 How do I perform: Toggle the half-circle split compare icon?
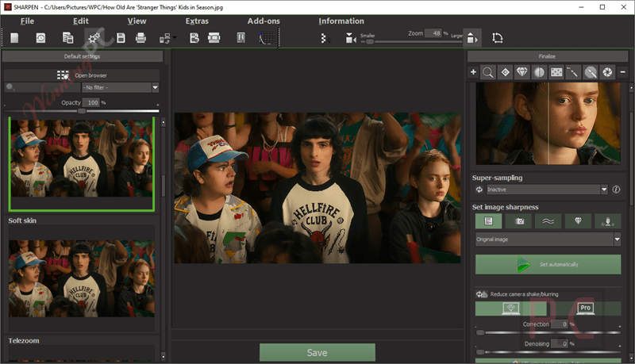pyautogui.click(x=539, y=72)
